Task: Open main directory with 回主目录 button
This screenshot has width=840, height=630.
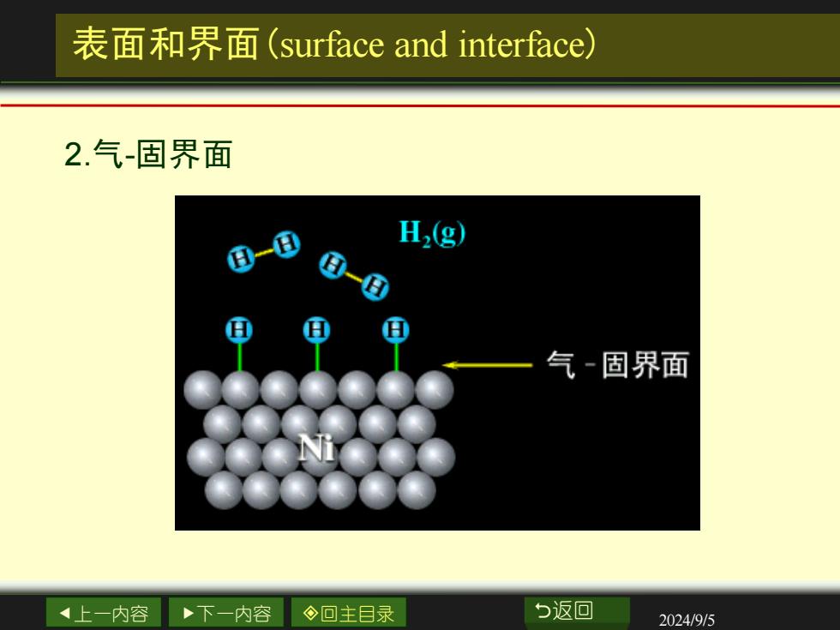Action: tap(349, 612)
